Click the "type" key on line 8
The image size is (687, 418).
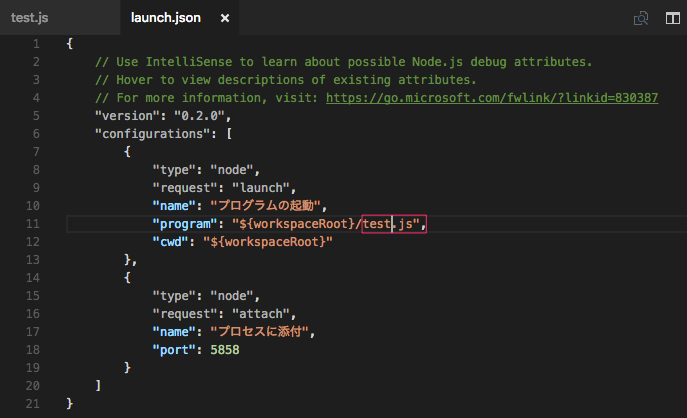[x=174, y=170]
